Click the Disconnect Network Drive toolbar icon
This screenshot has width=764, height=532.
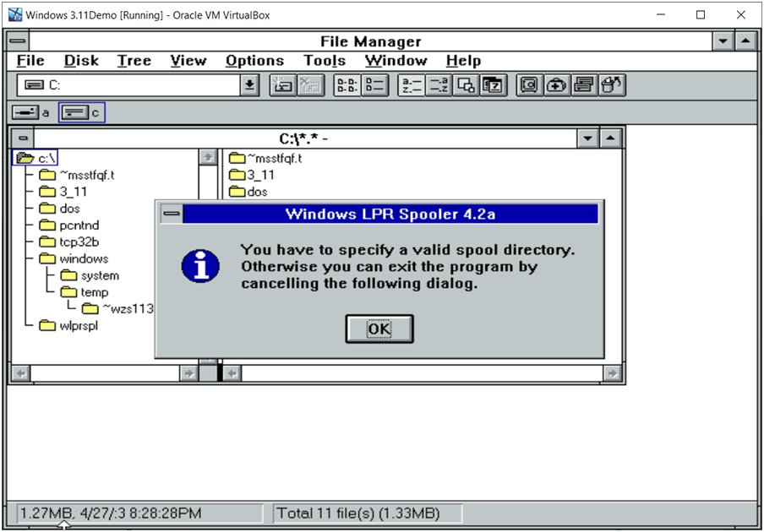310,85
